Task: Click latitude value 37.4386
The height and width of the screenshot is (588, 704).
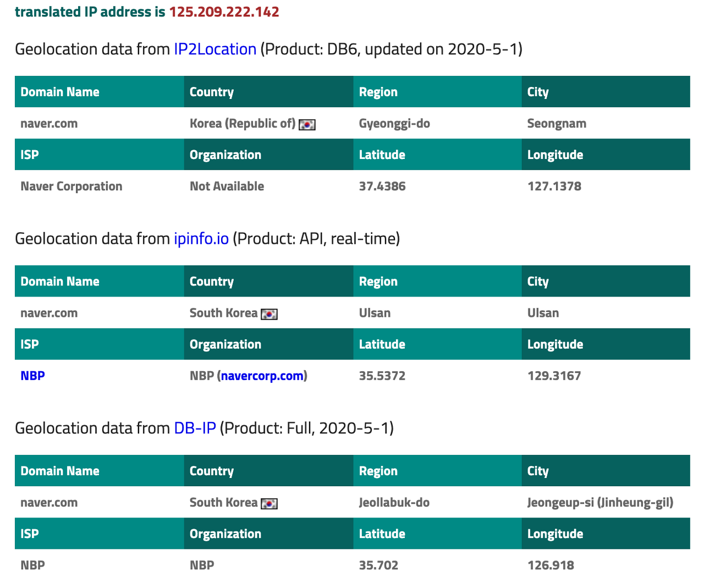Action: click(x=382, y=186)
